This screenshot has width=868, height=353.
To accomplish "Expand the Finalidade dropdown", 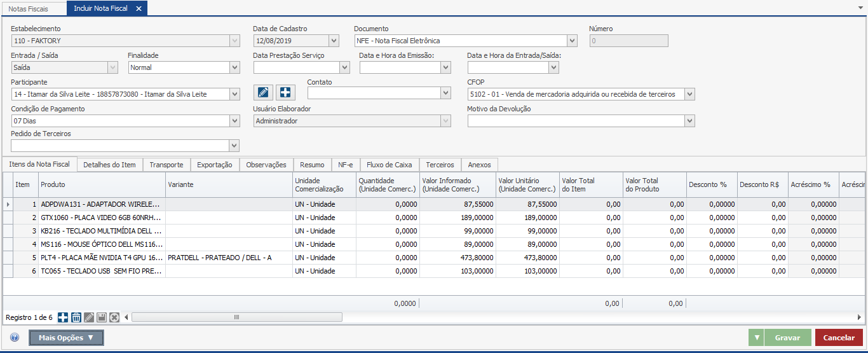I will (x=234, y=67).
